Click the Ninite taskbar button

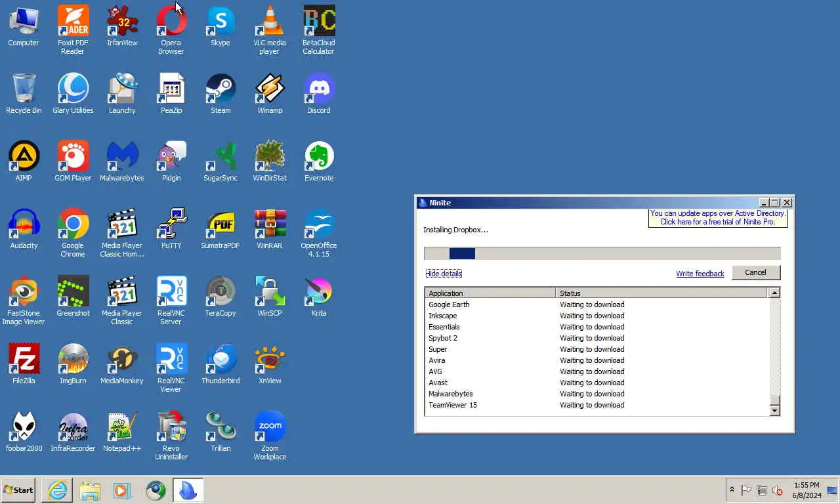(x=188, y=490)
